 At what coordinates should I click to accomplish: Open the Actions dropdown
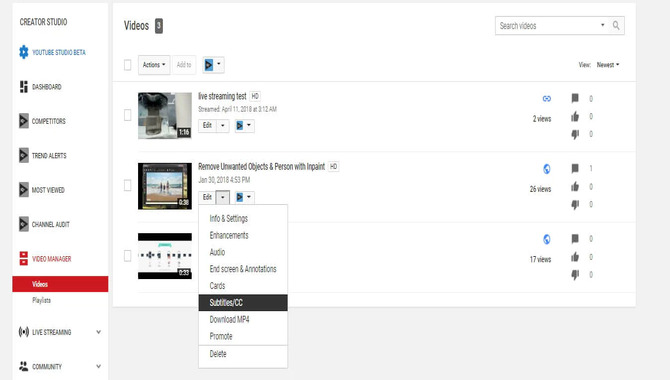[x=154, y=65]
